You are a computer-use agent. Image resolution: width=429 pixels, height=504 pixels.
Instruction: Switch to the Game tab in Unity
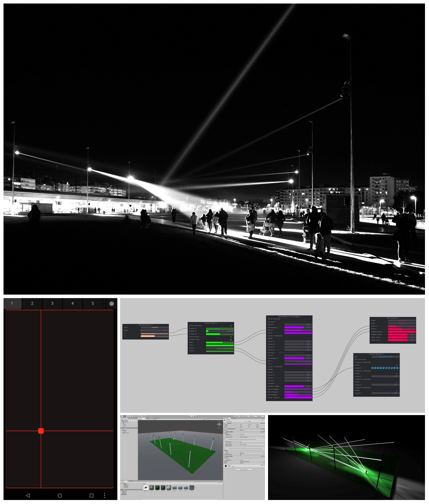coord(148,418)
